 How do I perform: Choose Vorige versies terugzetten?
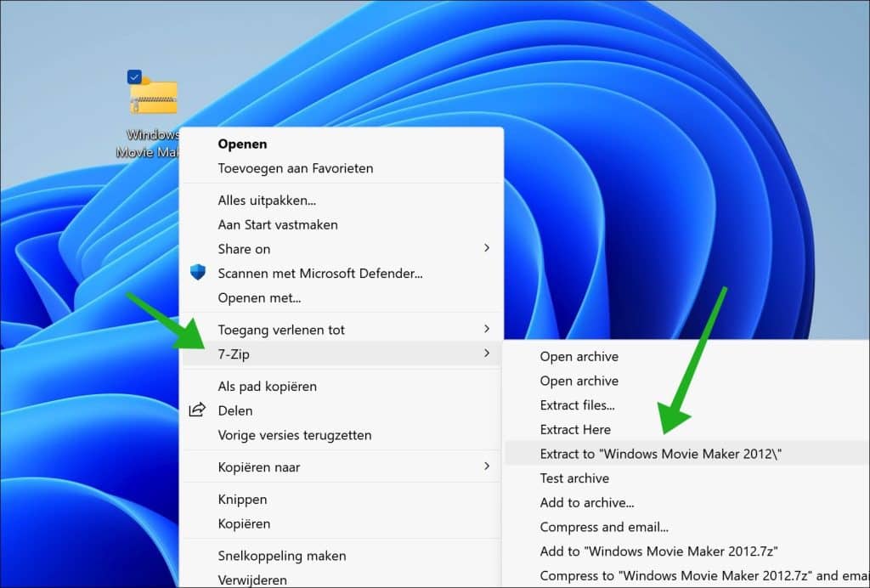[342, 435]
